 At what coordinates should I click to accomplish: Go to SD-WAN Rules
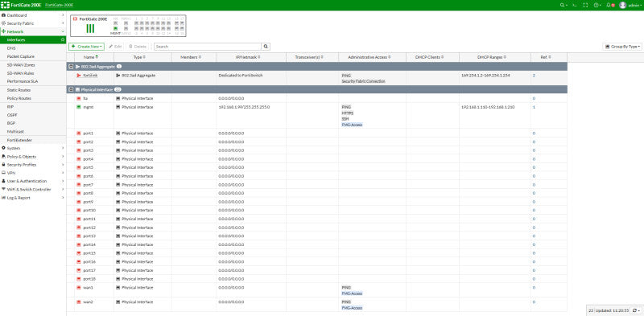pos(33,73)
